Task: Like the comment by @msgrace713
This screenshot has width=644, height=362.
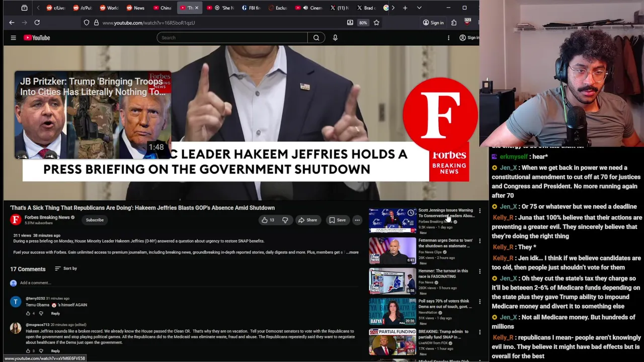Action: click(28, 351)
